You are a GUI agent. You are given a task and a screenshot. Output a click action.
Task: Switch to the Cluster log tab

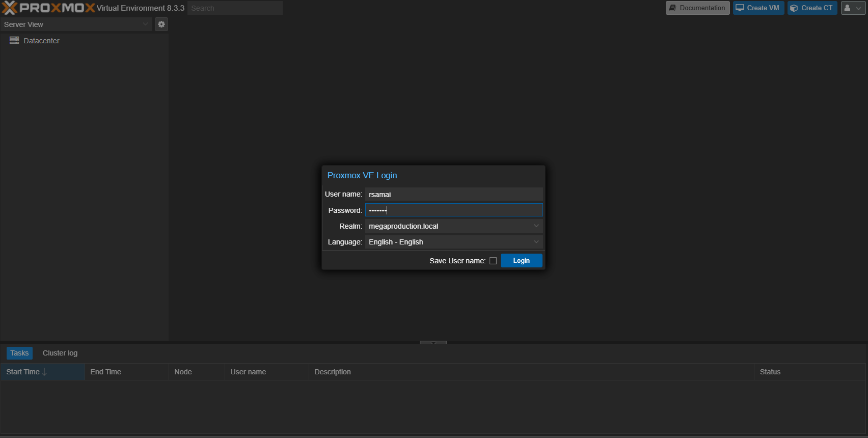tap(60, 353)
